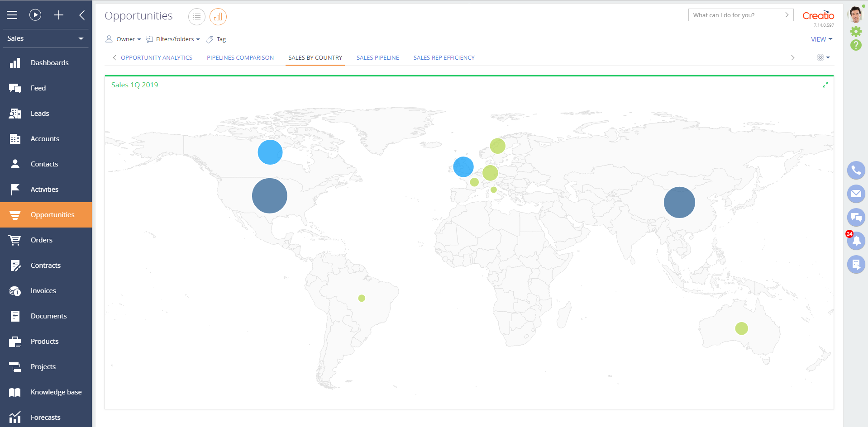Open the Dashboards section
Screen dimensions: 868x427
(50, 62)
